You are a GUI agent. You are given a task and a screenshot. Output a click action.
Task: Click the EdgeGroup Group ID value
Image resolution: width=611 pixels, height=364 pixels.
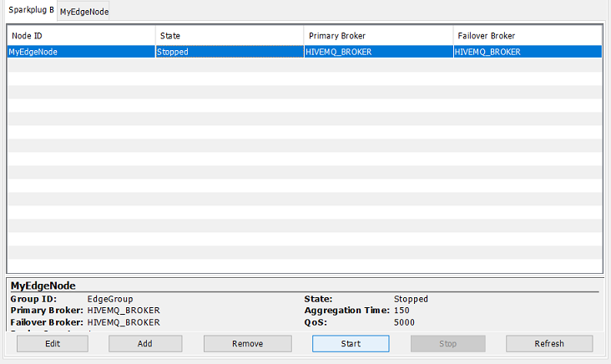pyautogui.click(x=109, y=299)
